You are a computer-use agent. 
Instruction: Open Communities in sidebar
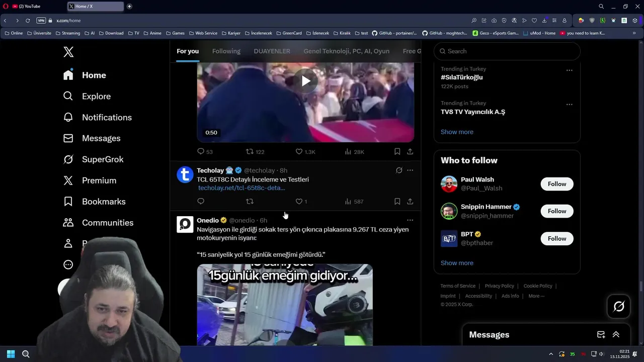[98, 223]
